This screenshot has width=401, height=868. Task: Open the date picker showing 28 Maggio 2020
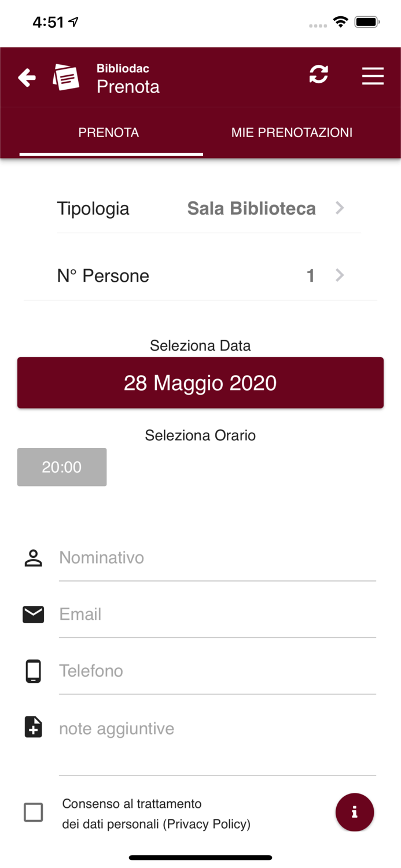click(200, 382)
